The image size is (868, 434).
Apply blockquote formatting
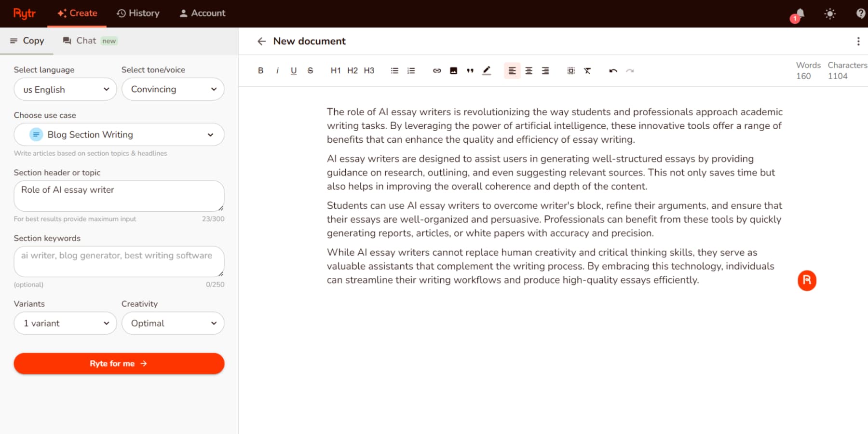click(470, 70)
